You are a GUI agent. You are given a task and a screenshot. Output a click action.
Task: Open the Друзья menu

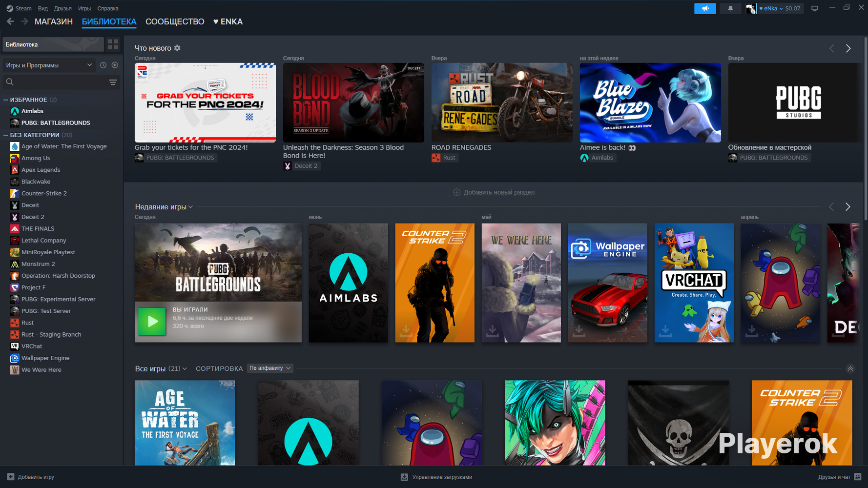tap(63, 8)
